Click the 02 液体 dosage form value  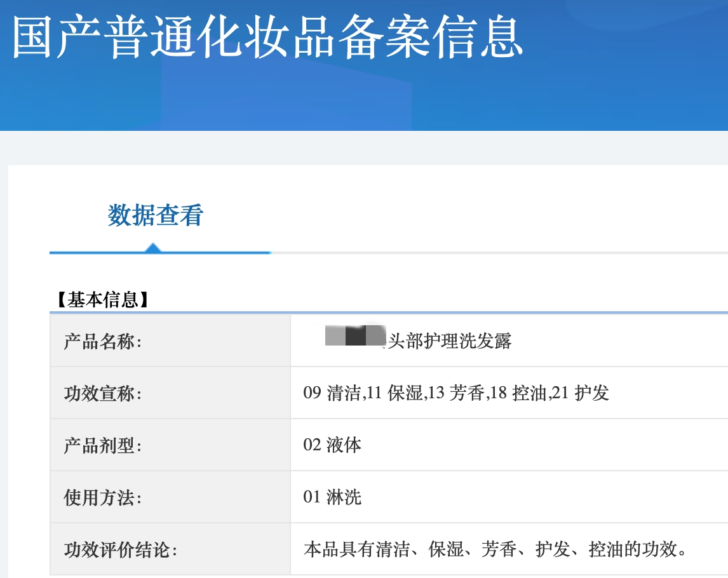[332, 445]
